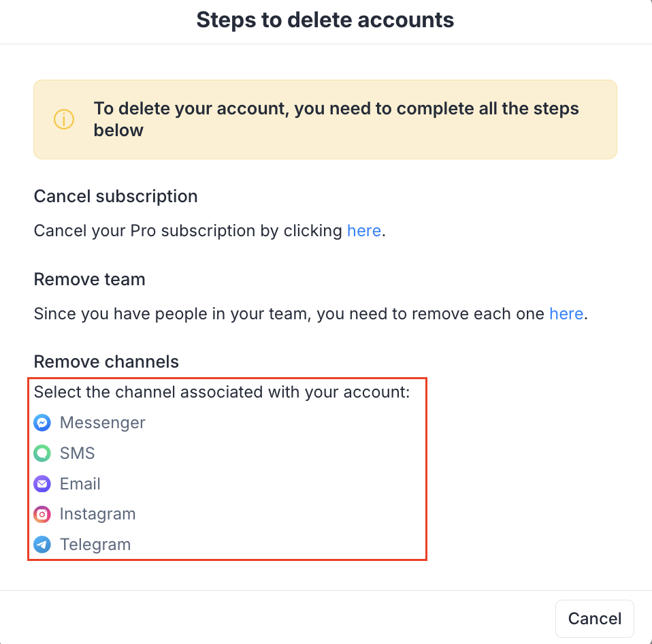Viewport: 652px width, 644px height.
Task: Choose the Instagram channel label
Action: (x=97, y=514)
